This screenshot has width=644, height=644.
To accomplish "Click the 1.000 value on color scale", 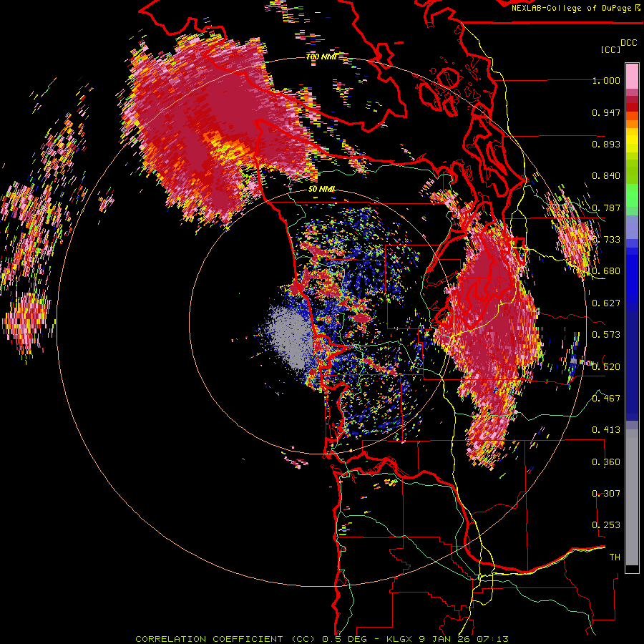I will [606, 80].
